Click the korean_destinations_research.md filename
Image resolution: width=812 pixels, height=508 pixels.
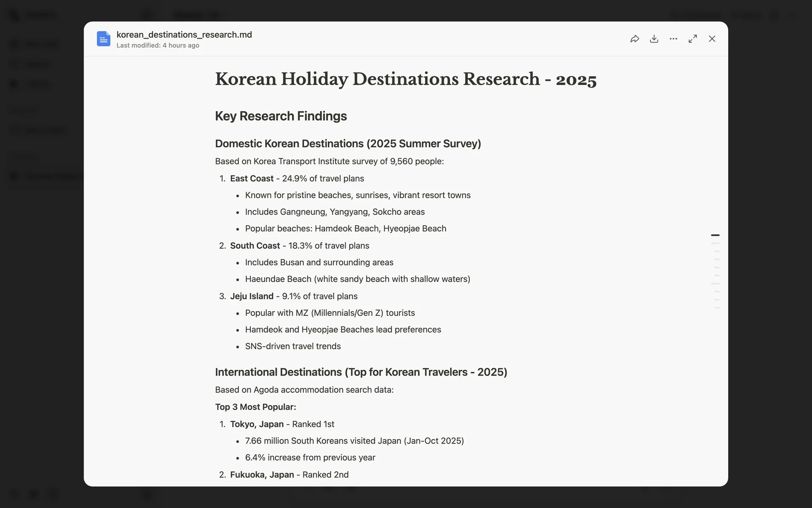(x=184, y=35)
